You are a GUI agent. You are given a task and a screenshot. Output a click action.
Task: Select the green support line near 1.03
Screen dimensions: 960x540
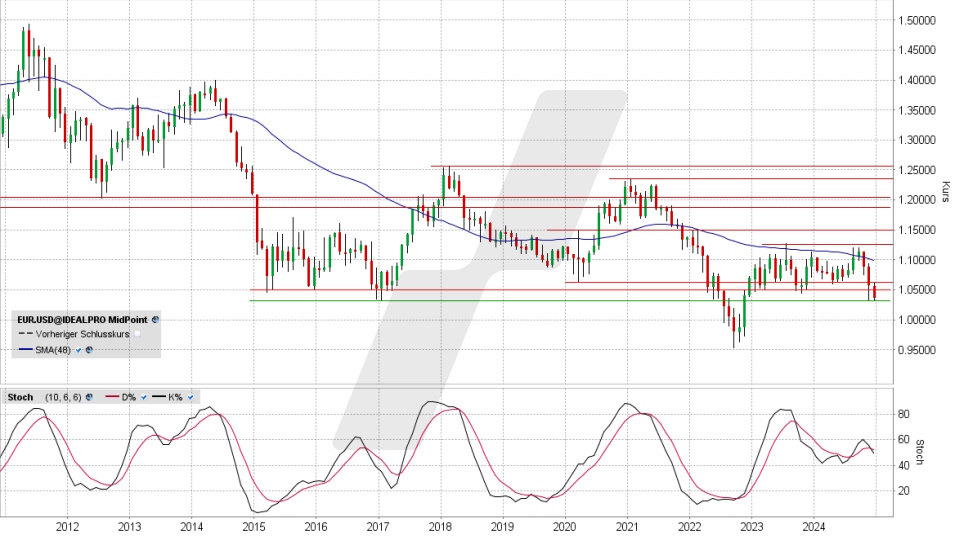point(569,301)
